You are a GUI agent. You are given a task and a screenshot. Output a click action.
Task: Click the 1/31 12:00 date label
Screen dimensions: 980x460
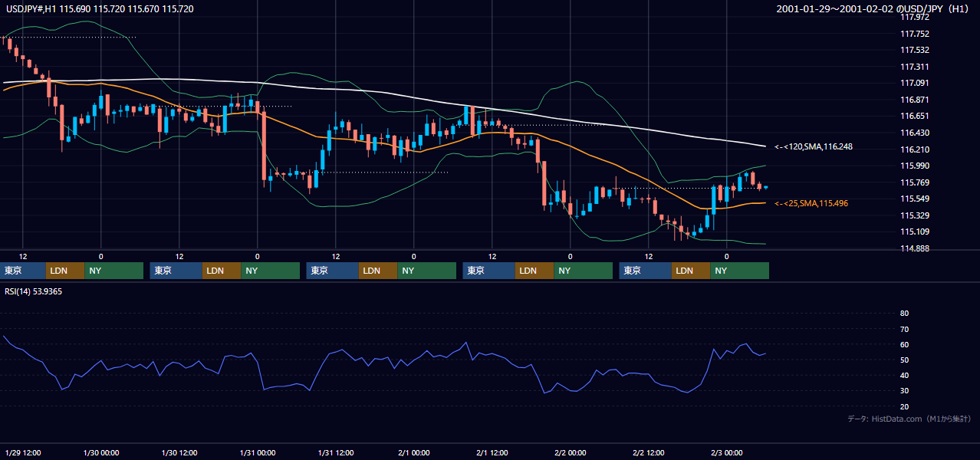tap(336, 453)
